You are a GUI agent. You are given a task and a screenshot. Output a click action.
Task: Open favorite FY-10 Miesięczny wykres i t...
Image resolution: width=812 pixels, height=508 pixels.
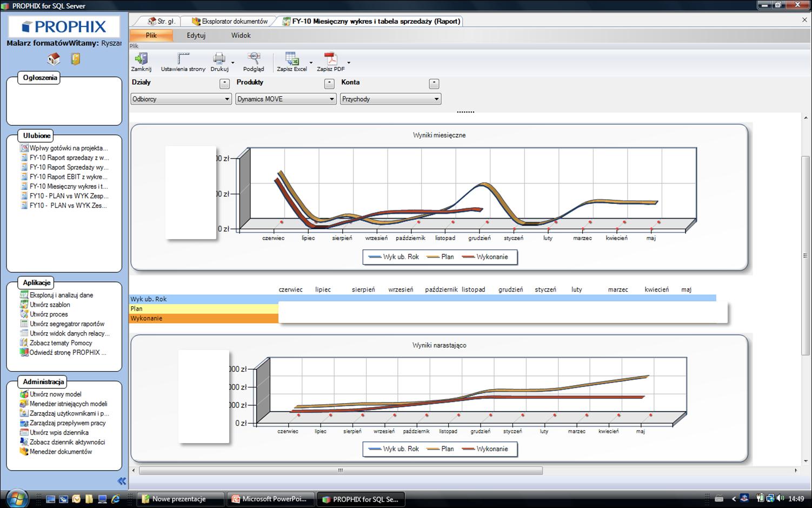coord(69,186)
